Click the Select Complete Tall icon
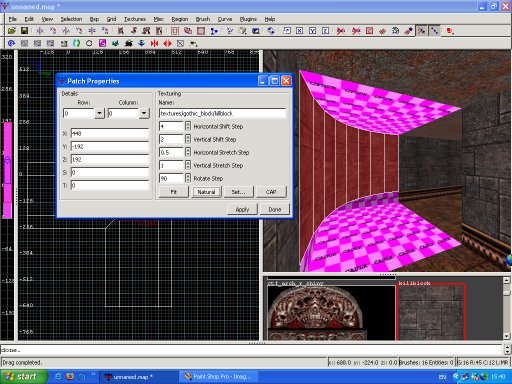This screenshot has width=512, height=384. click(x=121, y=31)
